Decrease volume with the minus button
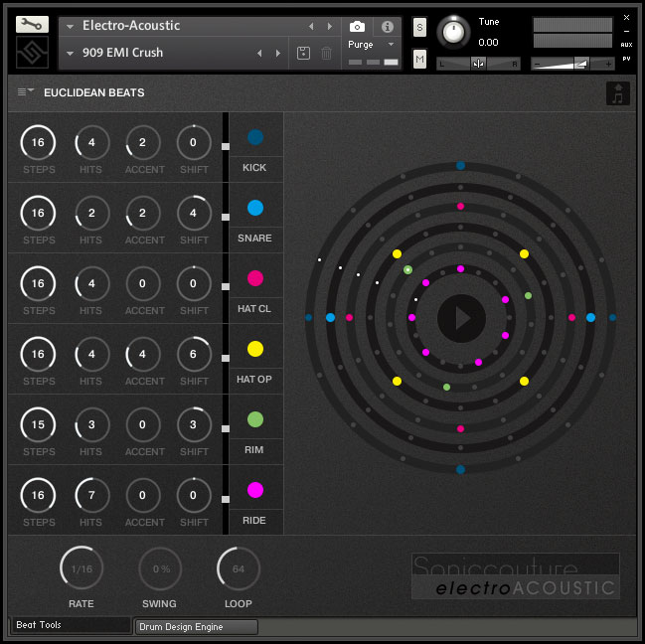This screenshot has width=645, height=644. click(538, 64)
